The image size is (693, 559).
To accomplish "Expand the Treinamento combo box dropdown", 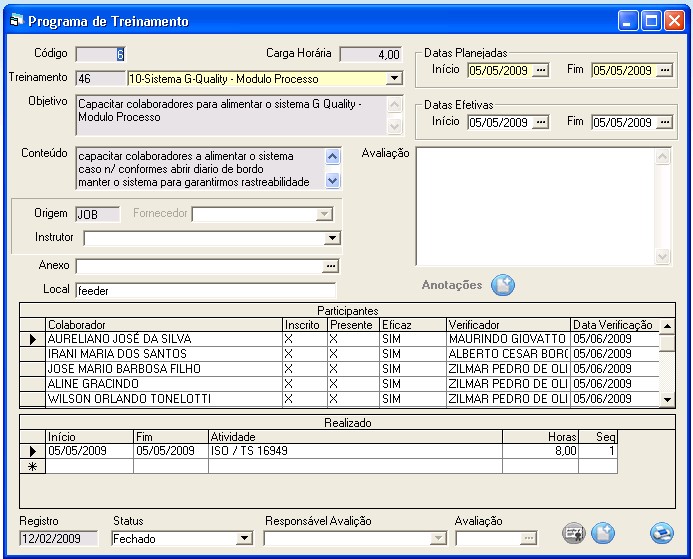I will pyautogui.click(x=393, y=79).
